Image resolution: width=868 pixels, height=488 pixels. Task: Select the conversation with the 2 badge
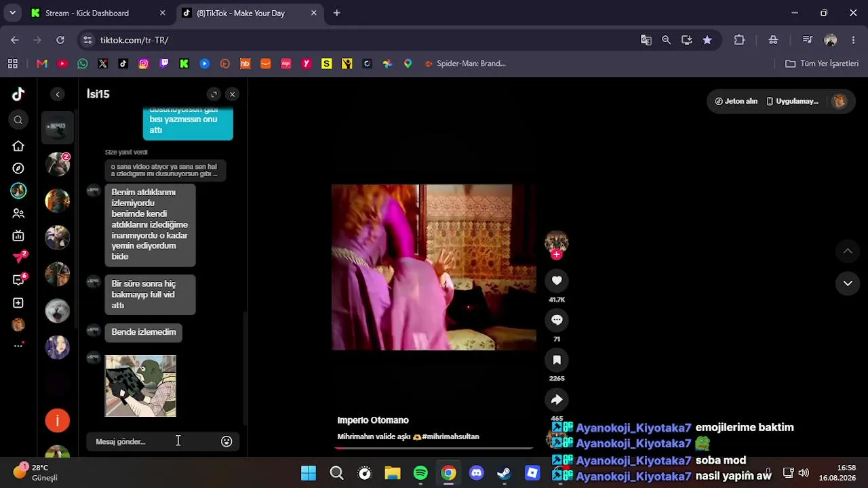[58, 164]
